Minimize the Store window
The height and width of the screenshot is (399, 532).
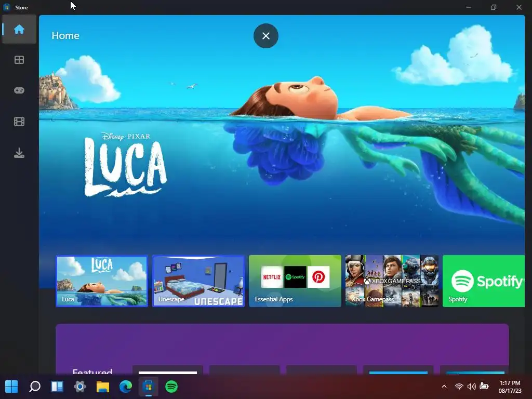click(469, 7)
